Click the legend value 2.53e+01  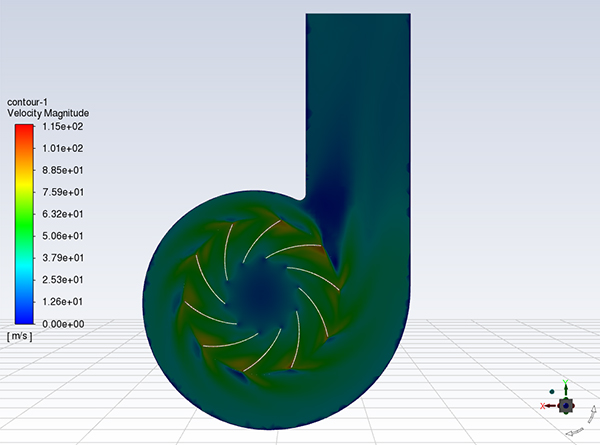point(63,280)
